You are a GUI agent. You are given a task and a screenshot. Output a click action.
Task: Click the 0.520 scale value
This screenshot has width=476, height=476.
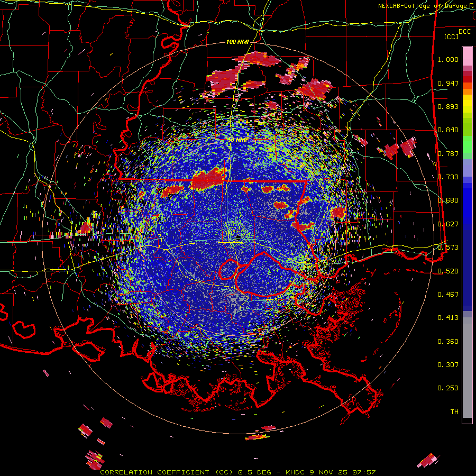[448, 271]
